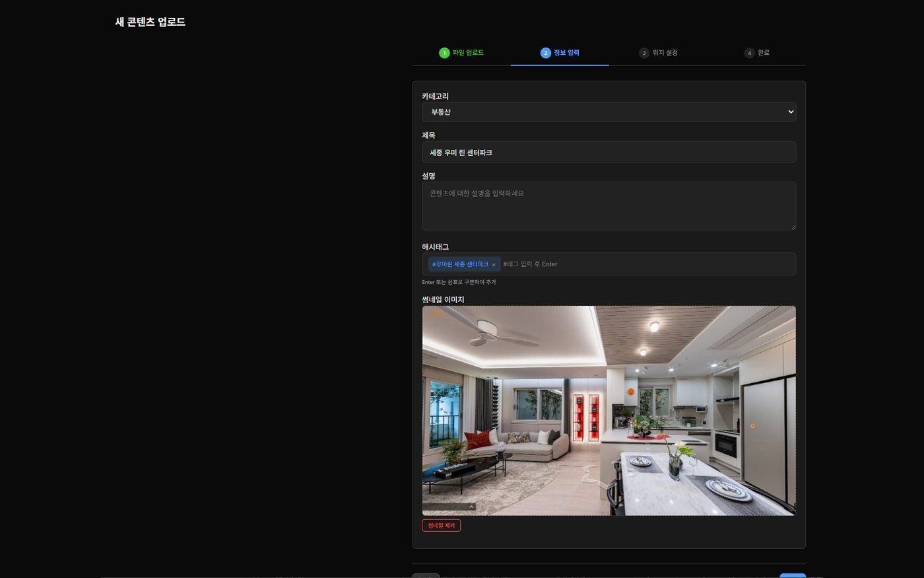Click the 새 콘텐츠 업로드 page heading
Image resolution: width=924 pixels, height=578 pixels.
150,22
